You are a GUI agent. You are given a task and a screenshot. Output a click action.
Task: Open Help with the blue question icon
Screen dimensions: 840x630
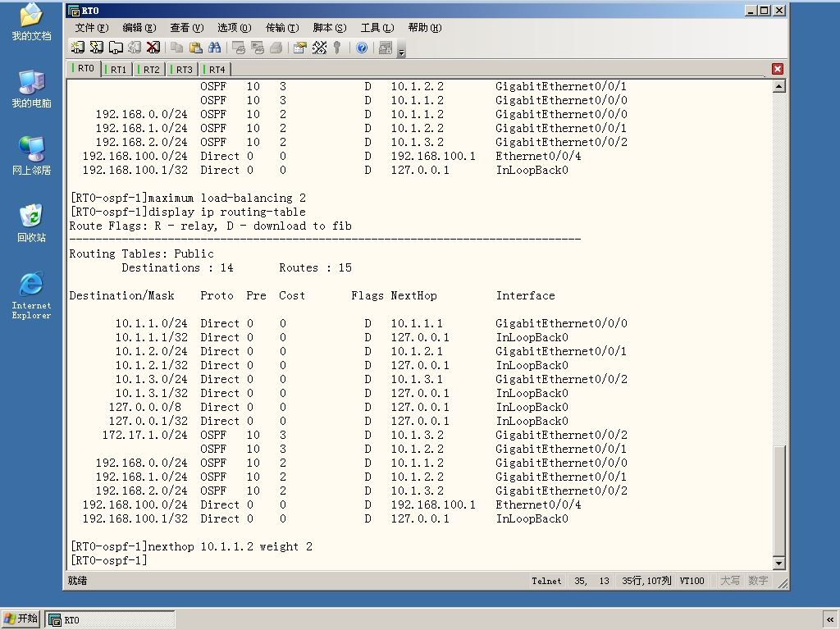click(x=362, y=48)
